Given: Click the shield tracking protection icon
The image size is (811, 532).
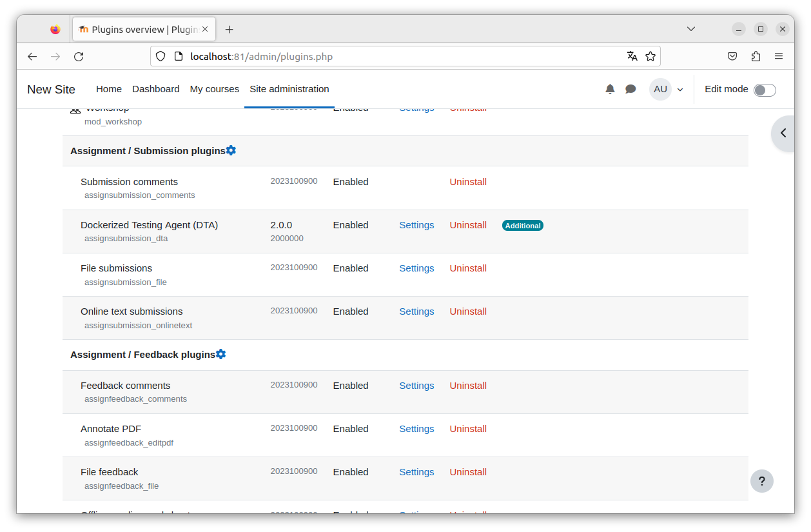Looking at the screenshot, I should pos(161,56).
